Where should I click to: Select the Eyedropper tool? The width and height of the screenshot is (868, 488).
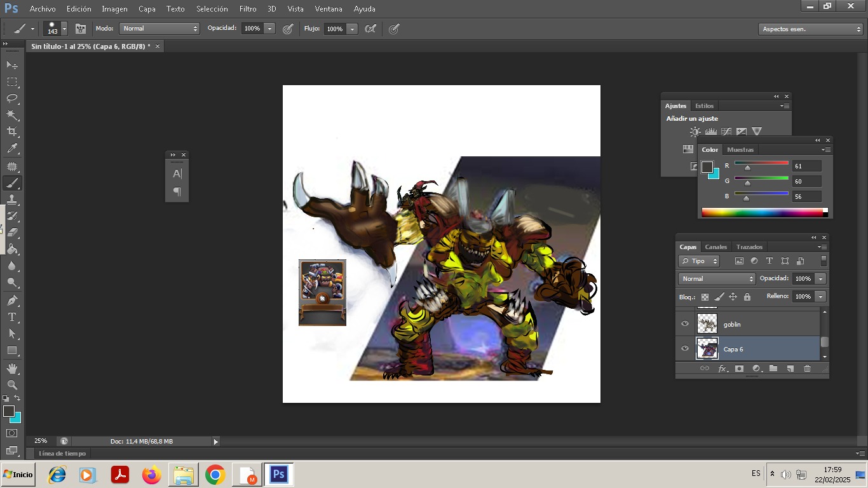click(x=12, y=149)
